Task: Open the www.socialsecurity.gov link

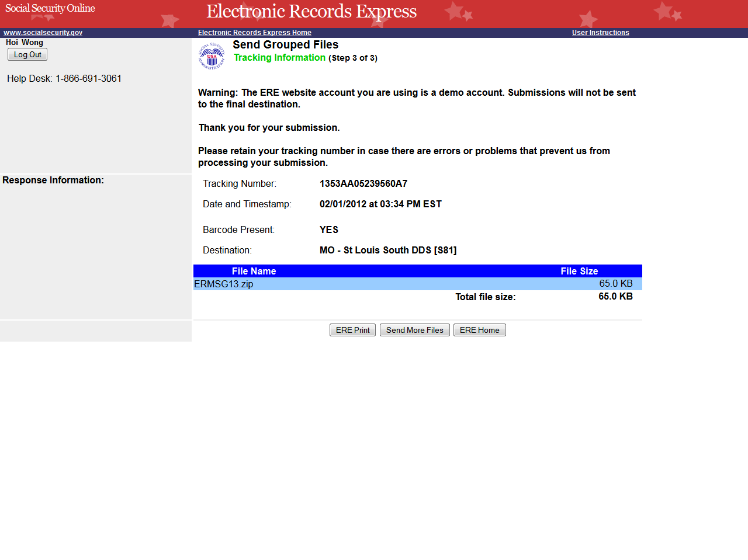Action: pyautogui.click(x=43, y=33)
